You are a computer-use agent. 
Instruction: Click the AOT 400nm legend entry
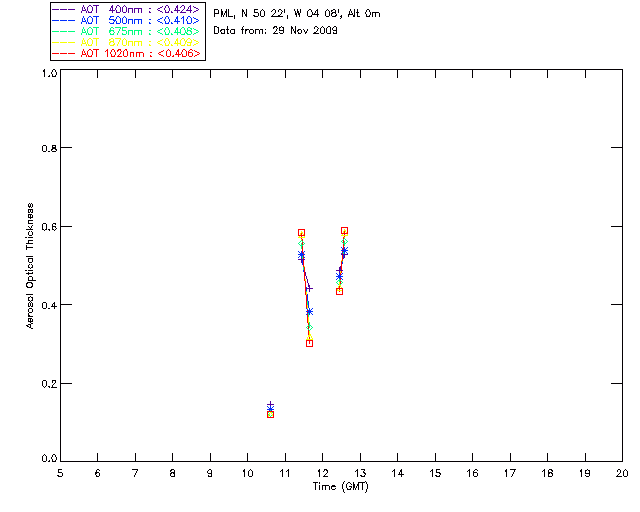127,9
